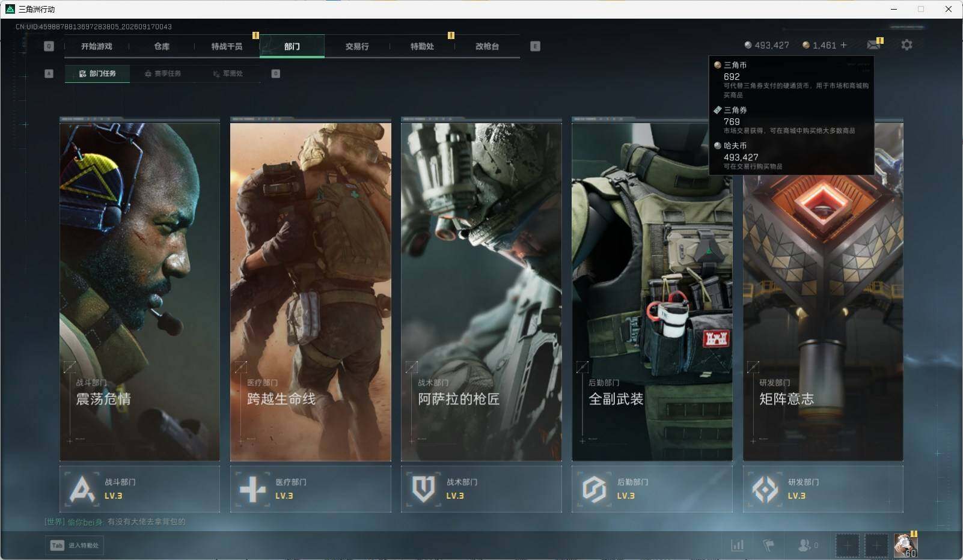The image size is (963, 560).
Task: Click the plus icon beside 1,461
Action: point(843,45)
